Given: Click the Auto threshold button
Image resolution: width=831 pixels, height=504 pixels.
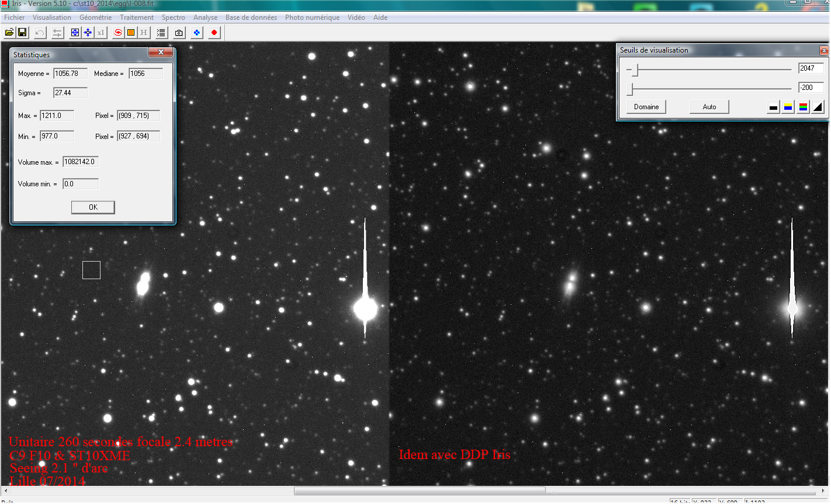Looking at the screenshot, I should [709, 107].
